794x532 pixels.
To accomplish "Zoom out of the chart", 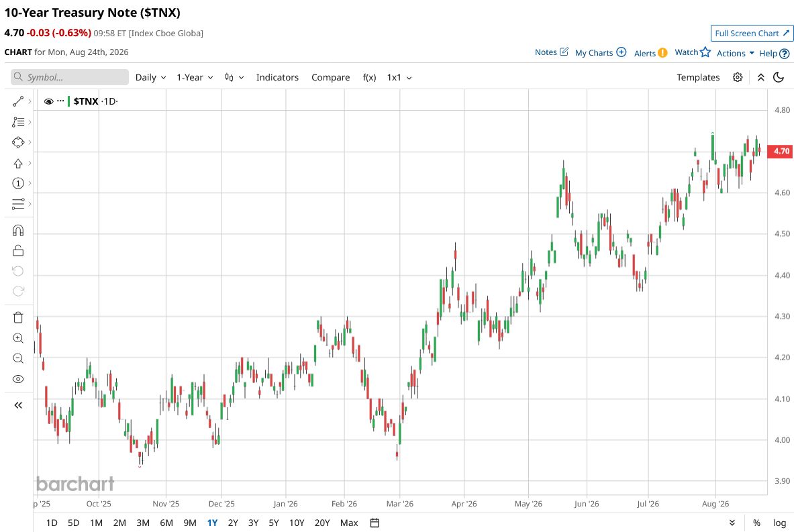I will [17, 358].
